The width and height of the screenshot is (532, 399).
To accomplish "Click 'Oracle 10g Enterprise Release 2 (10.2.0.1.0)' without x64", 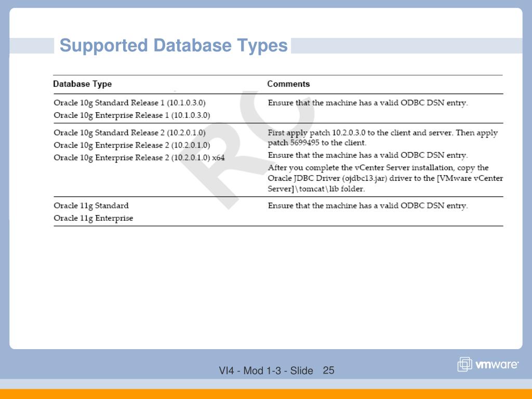I will coord(132,145).
